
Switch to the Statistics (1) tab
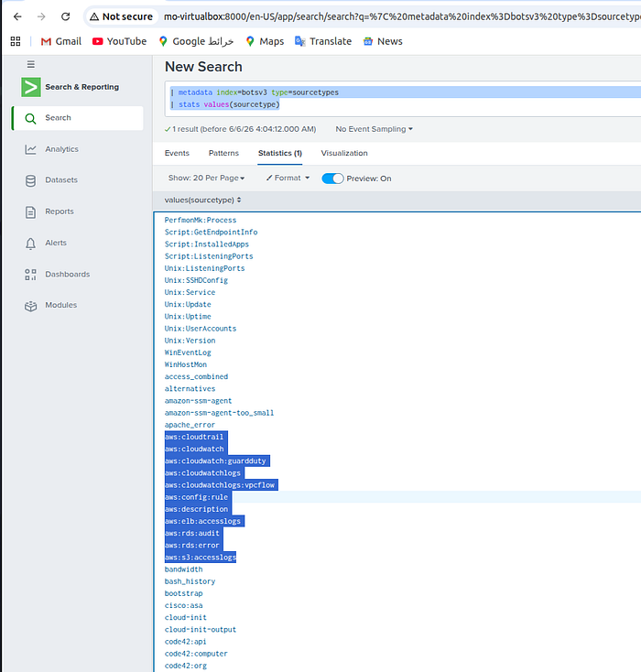pyautogui.click(x=280, y=153)
